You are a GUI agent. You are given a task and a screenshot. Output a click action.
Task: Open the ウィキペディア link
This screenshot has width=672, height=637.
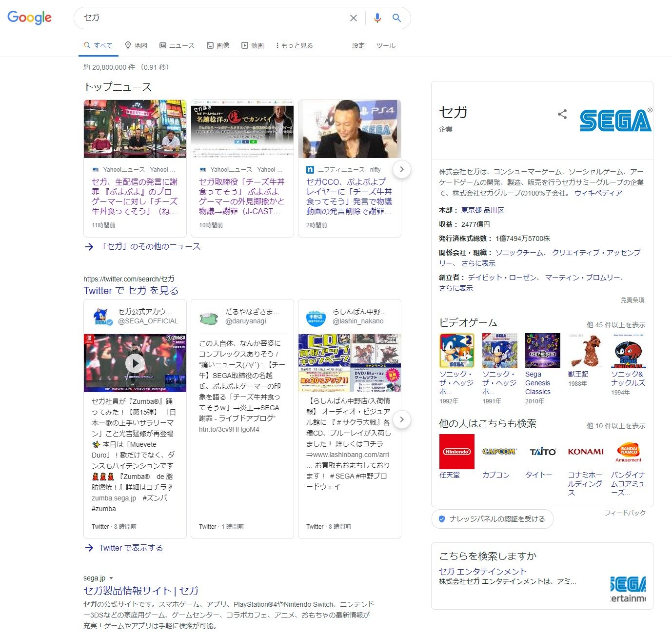598,193
